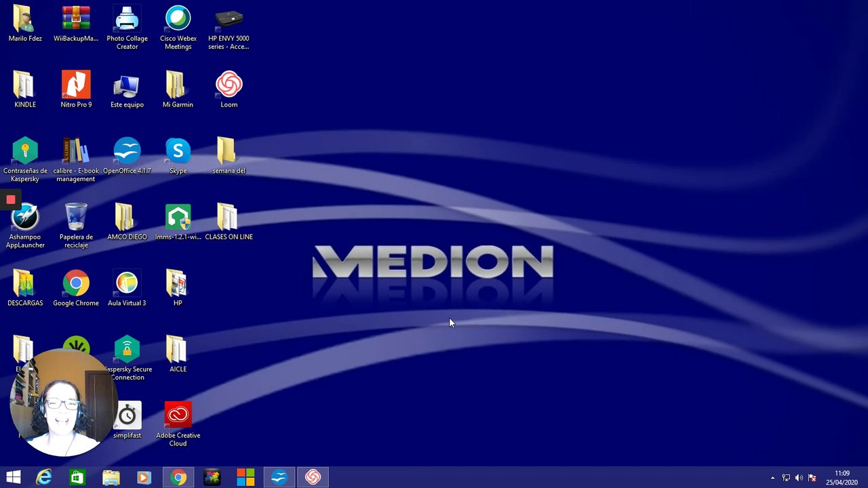868x488 pixels.
Task: Select the HP folder on desktop
Action: [178, 288]
